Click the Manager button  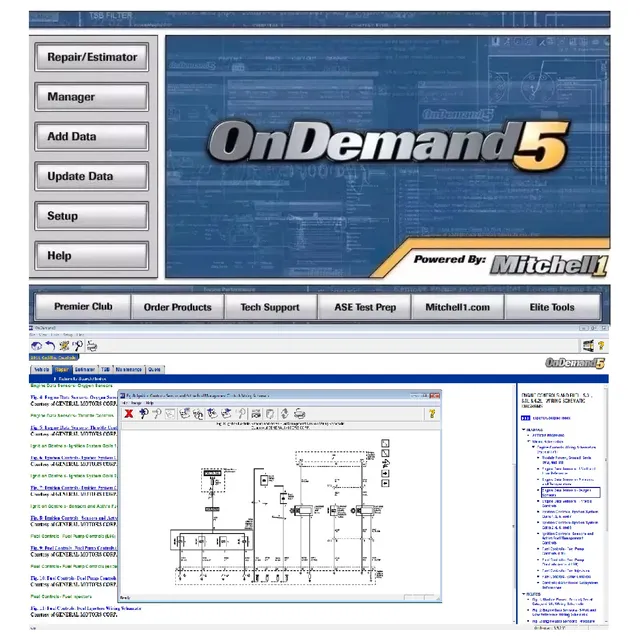91,96
